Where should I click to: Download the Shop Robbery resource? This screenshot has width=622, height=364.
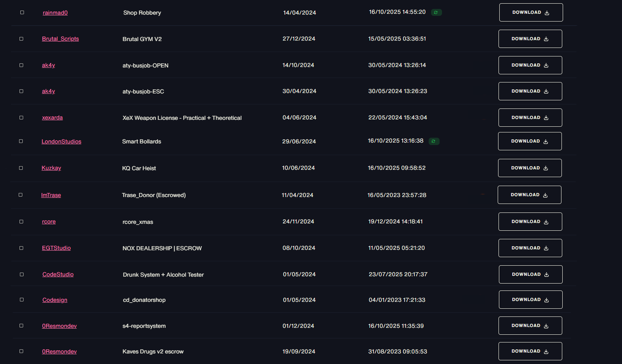(531, 13)
